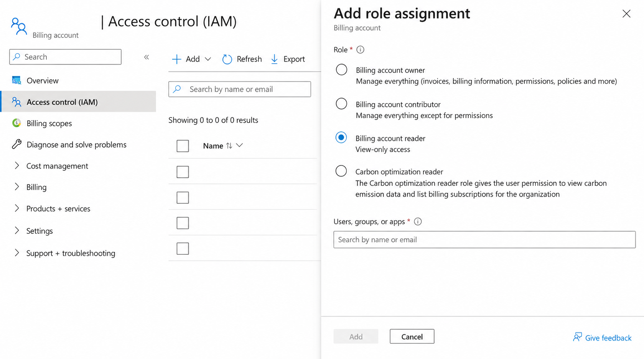Expand the Settings section chevron

click(x=17, y=230)
